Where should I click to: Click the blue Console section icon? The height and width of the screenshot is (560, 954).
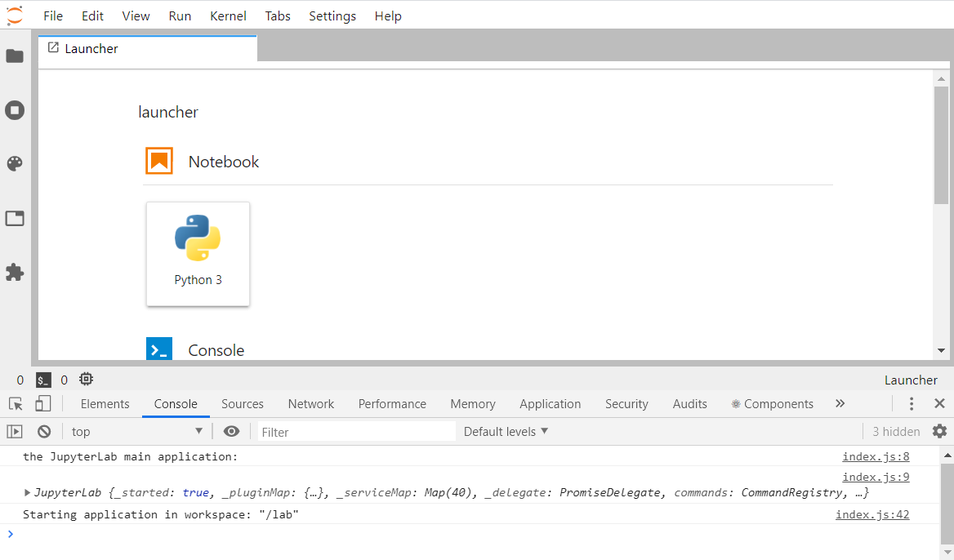[x=158, y=349]
